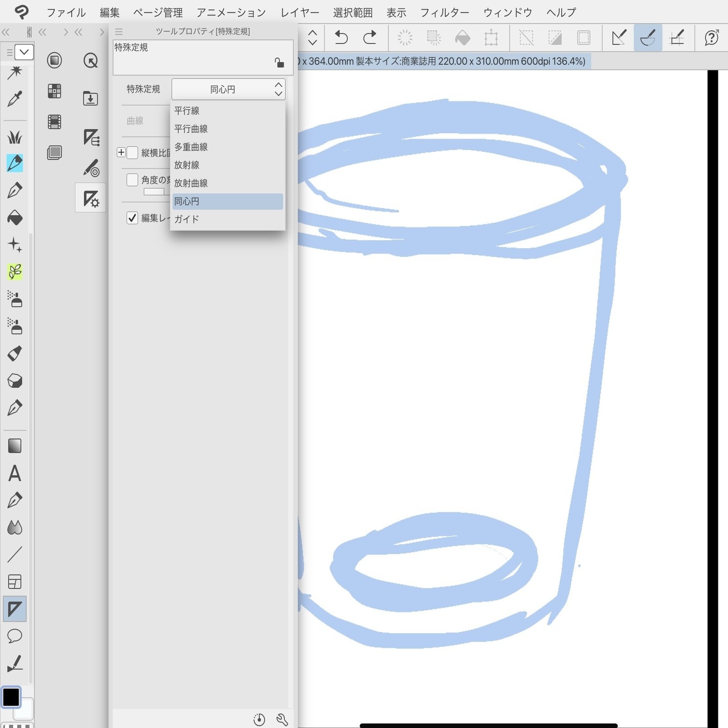Click the ツールプロパティ panel menu icon
The image size is (728, 728).
pyautogui.click(x=119, y=32)
